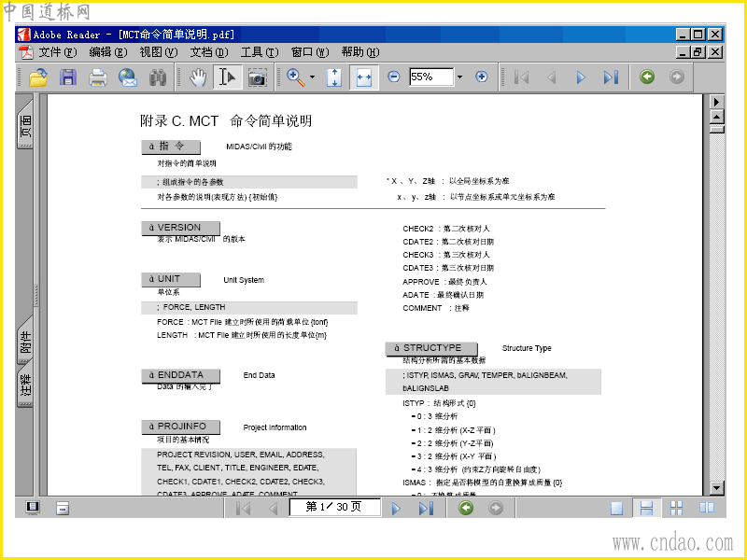Restore the inner document window
This screenshot has height=560, width=747.
coord(698,52)
